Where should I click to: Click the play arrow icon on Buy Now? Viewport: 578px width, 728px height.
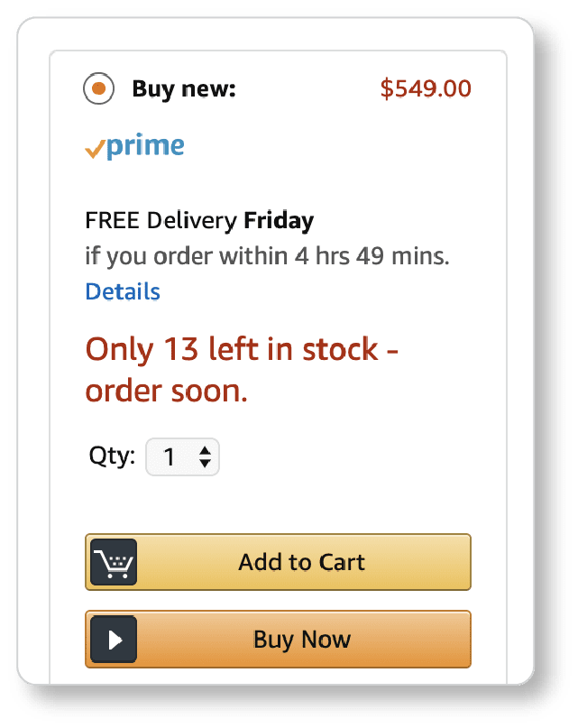[x=115, y=640]
